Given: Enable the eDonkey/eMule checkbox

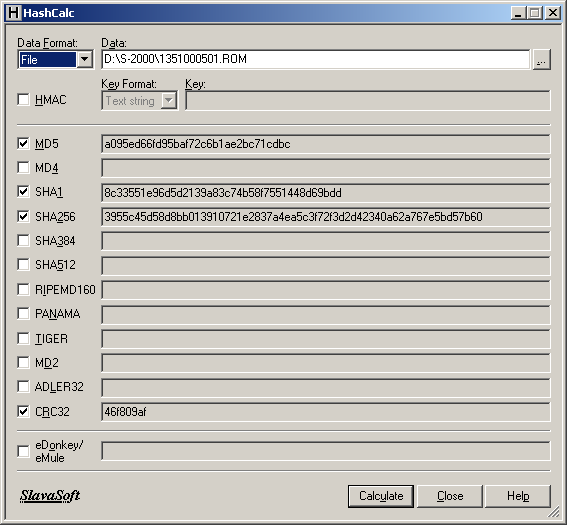Looking at the screenshot, I should [x=24, y=451].
